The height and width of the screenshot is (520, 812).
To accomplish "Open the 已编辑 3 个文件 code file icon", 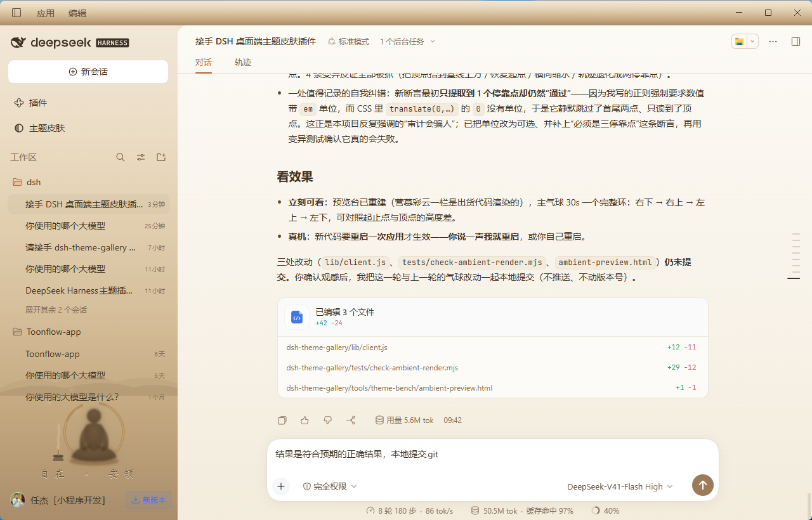I will tap(296, 317).
